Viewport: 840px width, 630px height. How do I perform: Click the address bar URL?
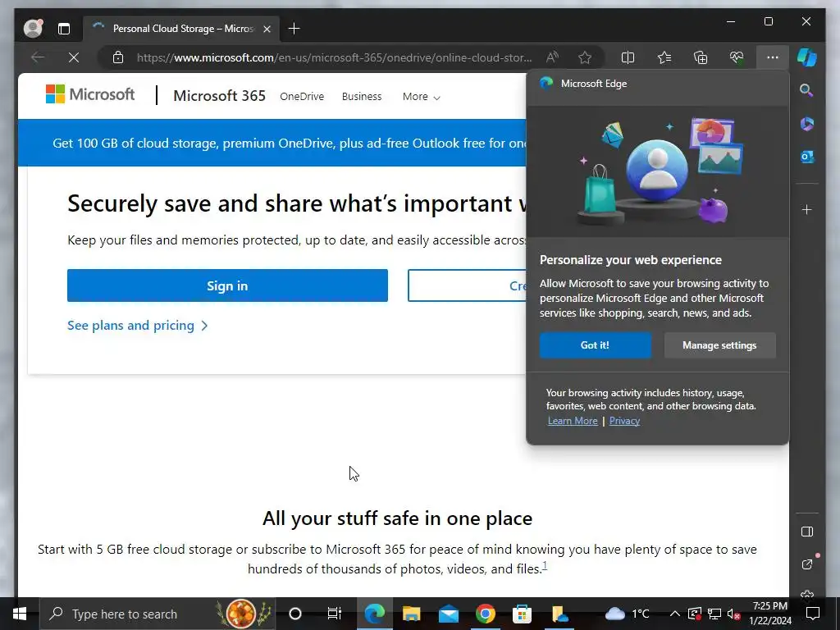coord(335,57)
